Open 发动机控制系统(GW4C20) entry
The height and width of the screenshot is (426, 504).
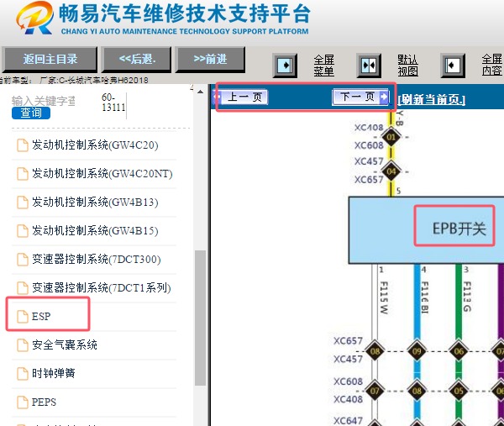pyautogui.click(x=94, y=145)
